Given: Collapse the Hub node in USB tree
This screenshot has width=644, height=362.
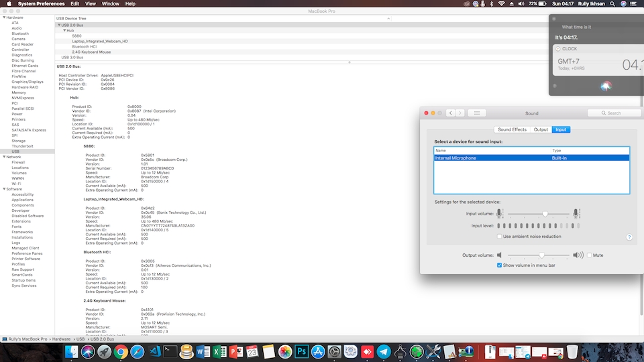Looking at the screenshot, I should [64, 30].
